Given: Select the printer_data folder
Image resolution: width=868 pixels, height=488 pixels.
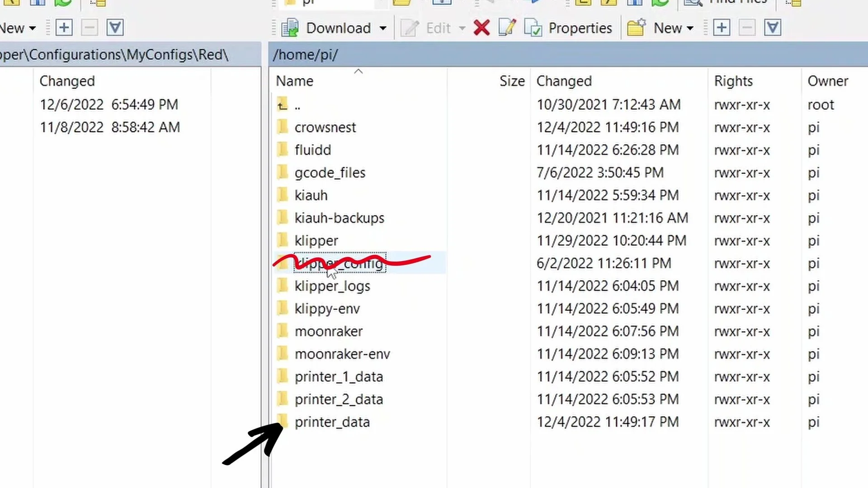Looking at the screenshot, I should (332, 422).
